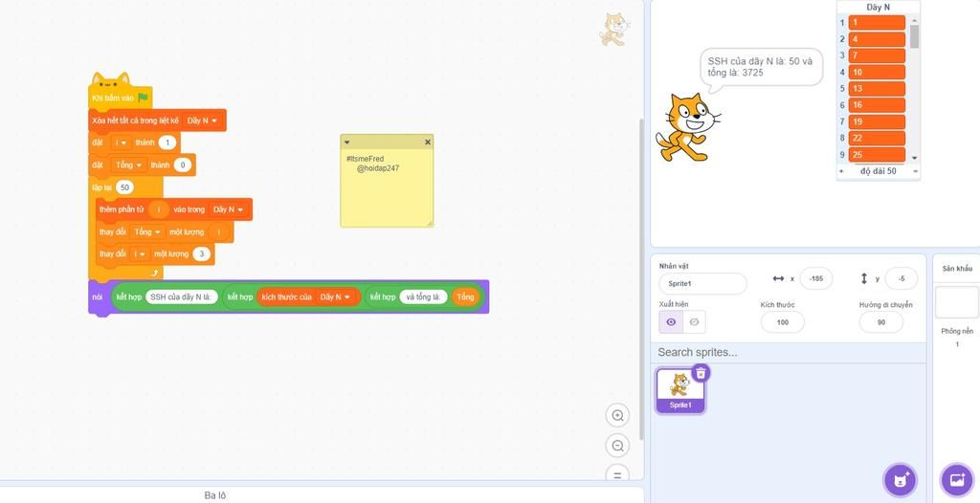Screen dimensions: 980x503
Task: Click the Tổng reporter in say block
Action: coord(465,296)
